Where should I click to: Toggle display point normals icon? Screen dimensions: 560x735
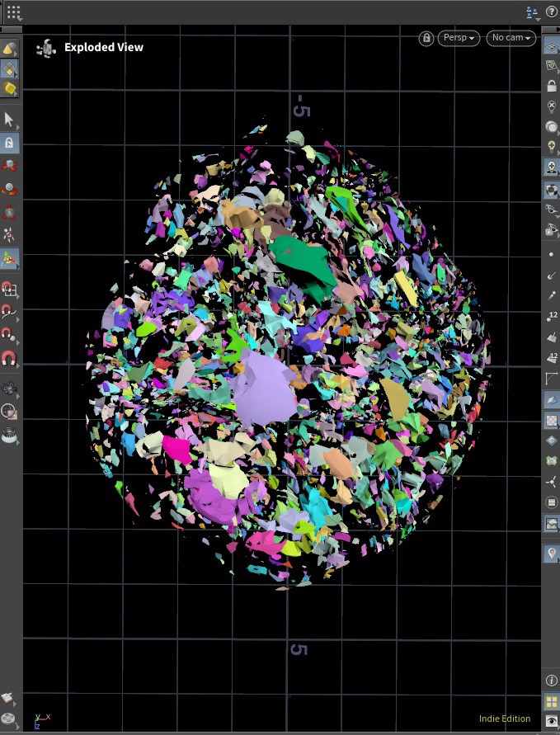pos(552,275)
